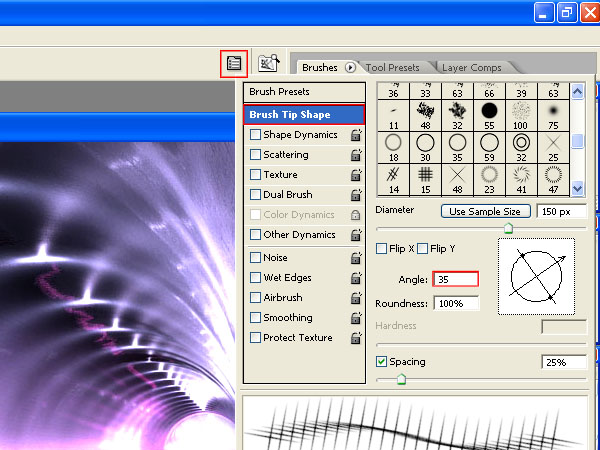This screenshot has height=450, width=600.
Task: Click the Wet Edges lock icon
Action: point(356,277)
